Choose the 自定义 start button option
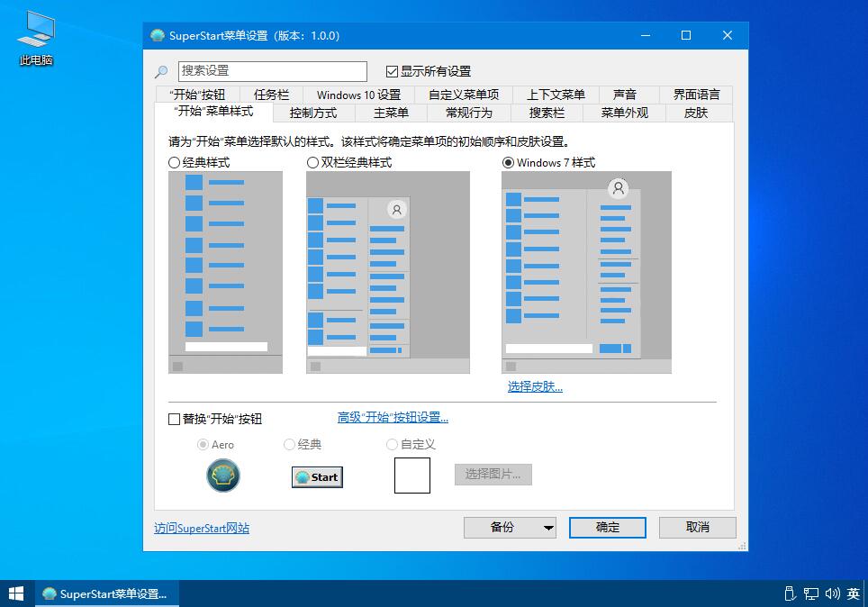 [x=393, y=444]
